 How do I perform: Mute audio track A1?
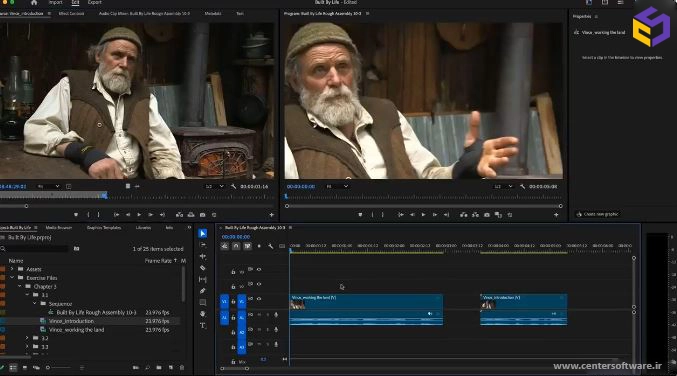coord(259,315)
